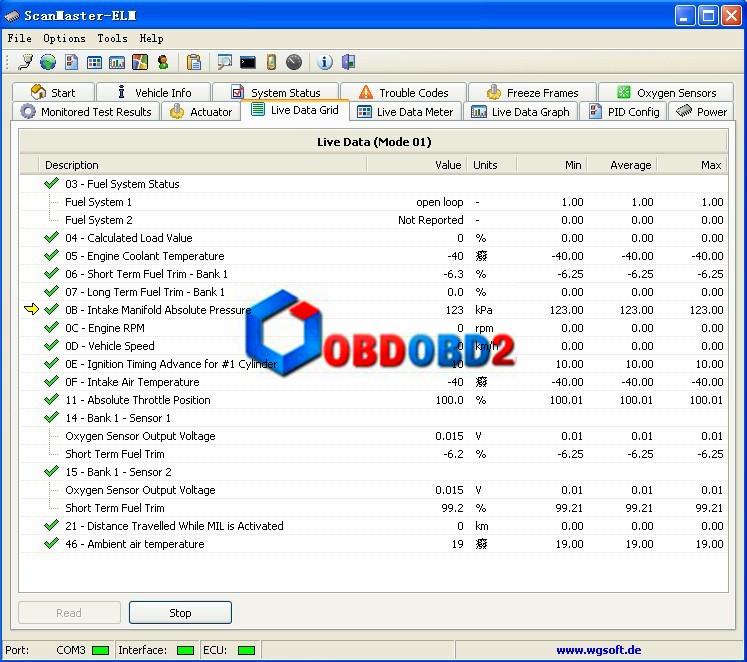Click the bar chart toolbar icon
Viewport: 747px width, 662px height.
(117, 62)
